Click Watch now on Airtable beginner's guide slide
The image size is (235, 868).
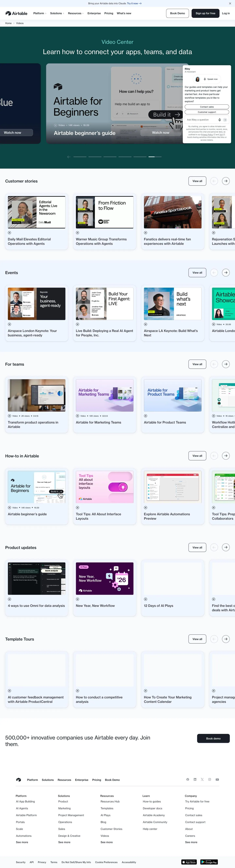click(161, 133)
